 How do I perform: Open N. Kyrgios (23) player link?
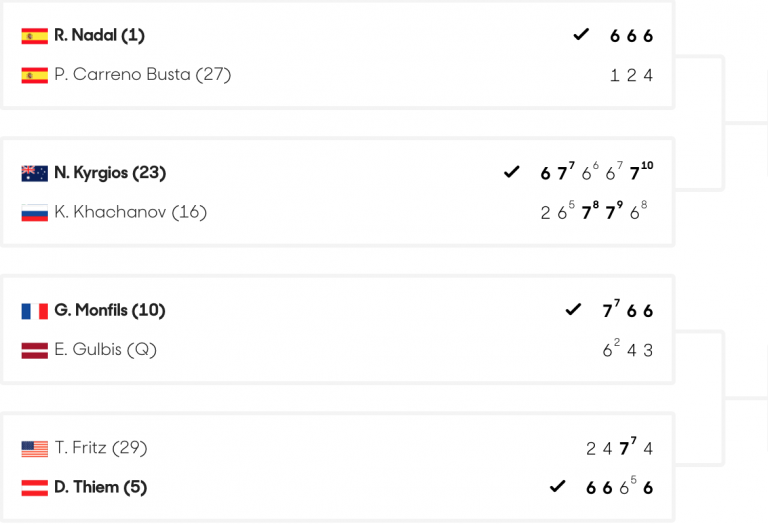point(110,173)
